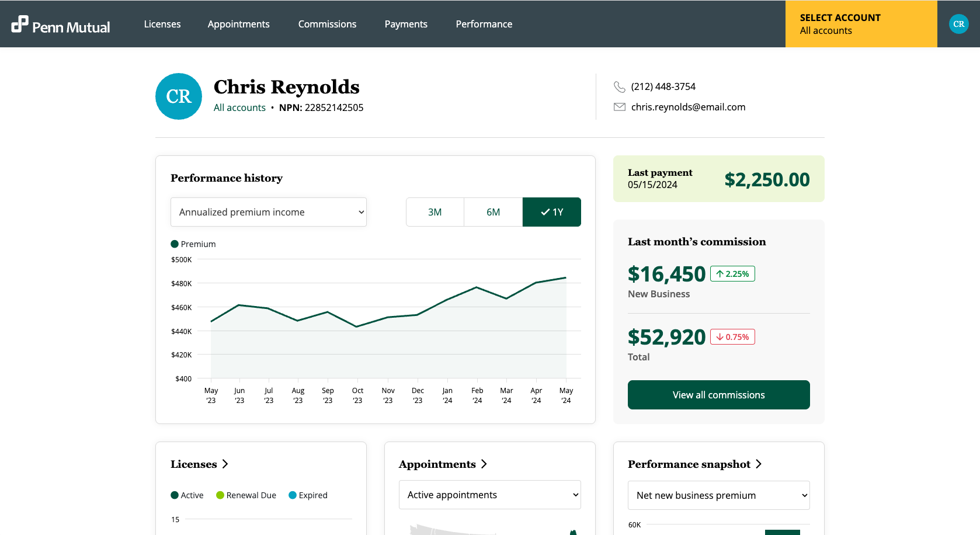Click the email envelope icon
The height and width of the screenshot is (535, 980).
coord(620,107)
